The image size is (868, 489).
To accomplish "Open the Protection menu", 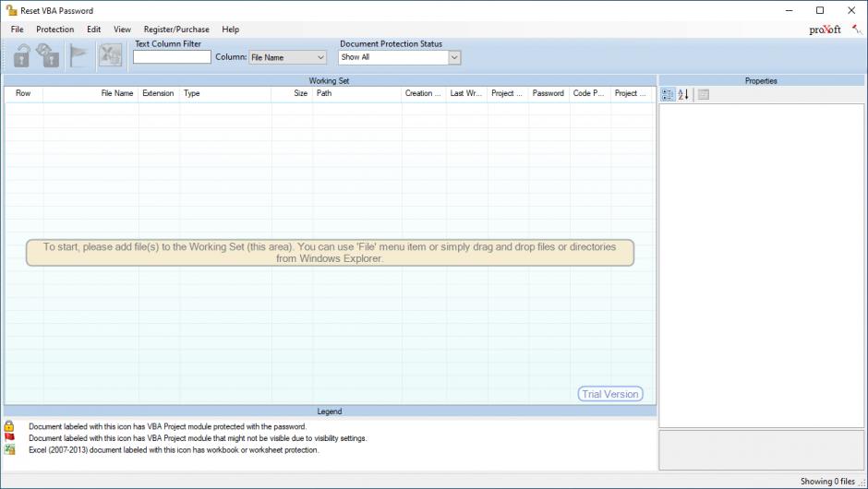I will click(x=55, y=30).
